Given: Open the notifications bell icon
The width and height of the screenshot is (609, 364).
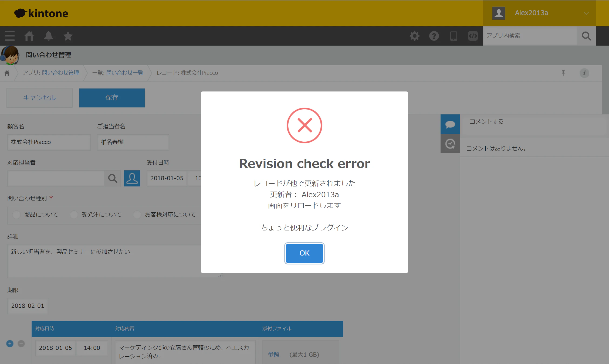Looking at the screenshot, I should pos(49,36).
